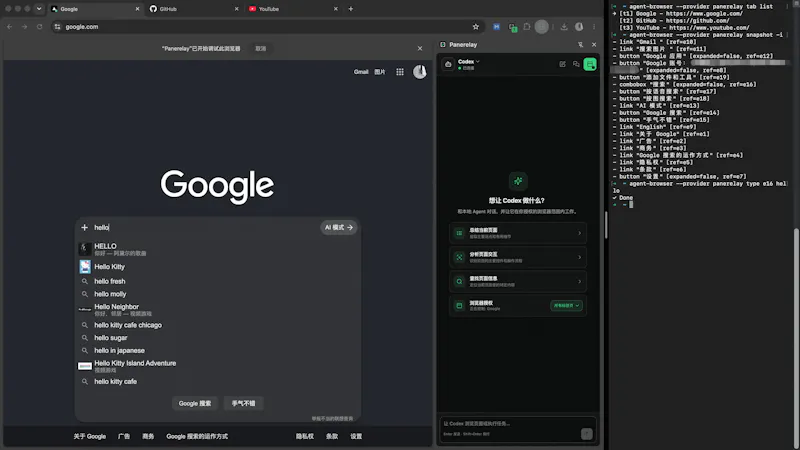Open Chrome extensions puzzle icon
The height and width of the screenshot is (450, 800).
point(527,27)
